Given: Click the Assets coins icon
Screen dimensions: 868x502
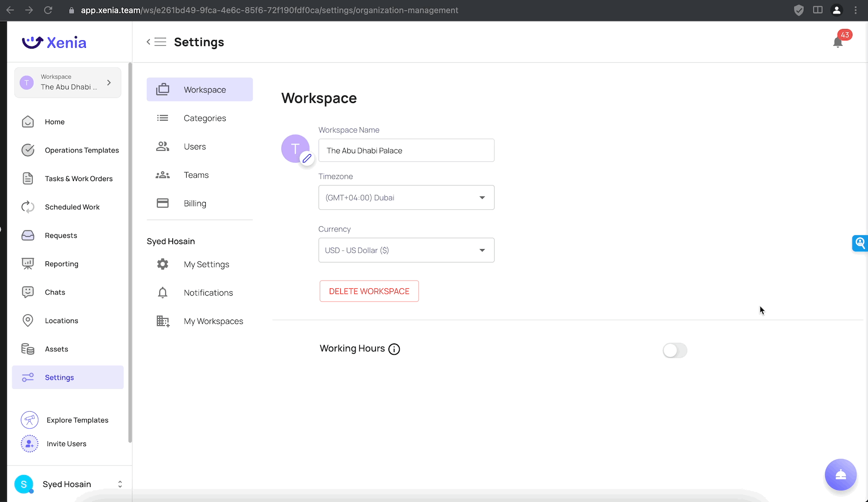Looking at the screenshot, I should pos(28,349).
